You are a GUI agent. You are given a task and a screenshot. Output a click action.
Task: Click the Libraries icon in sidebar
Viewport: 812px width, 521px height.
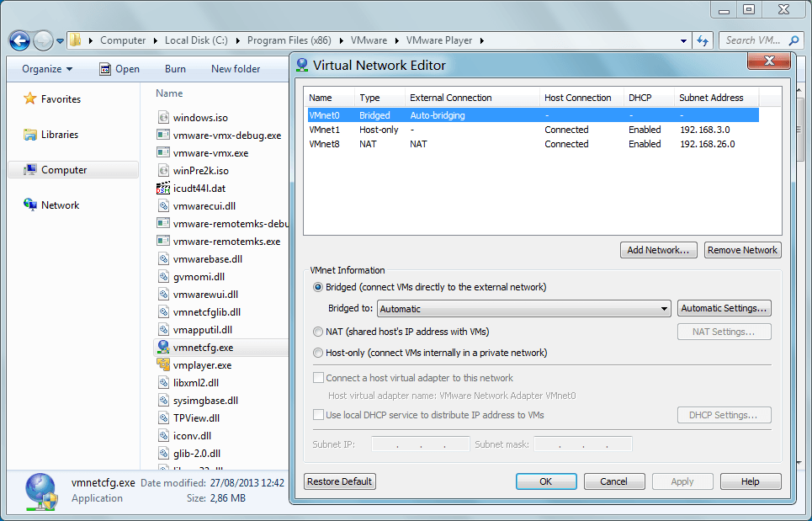point(30,135)
